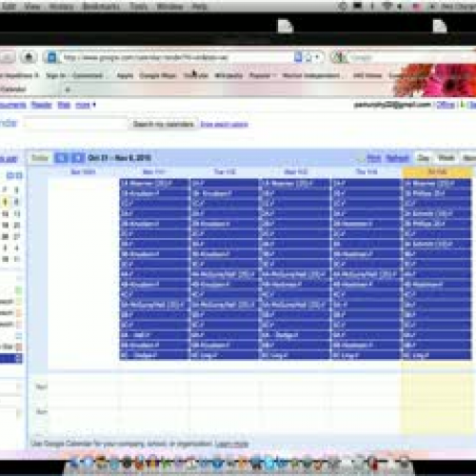The height and width of the screenshot is (476, 476).
Task: Click the Refresh link
Action: tap(397, 158)
